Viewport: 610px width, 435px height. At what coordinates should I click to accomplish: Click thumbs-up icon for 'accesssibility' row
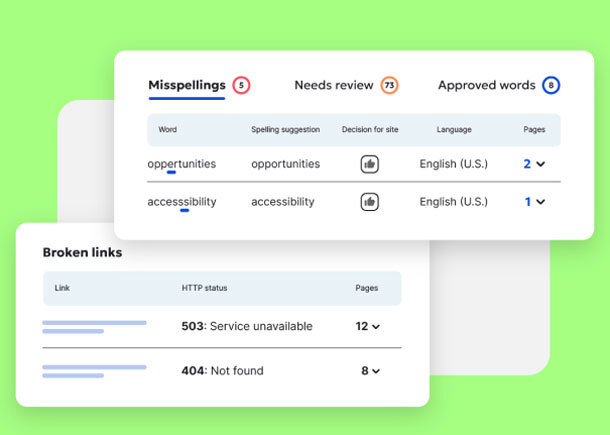pos(369,202)
